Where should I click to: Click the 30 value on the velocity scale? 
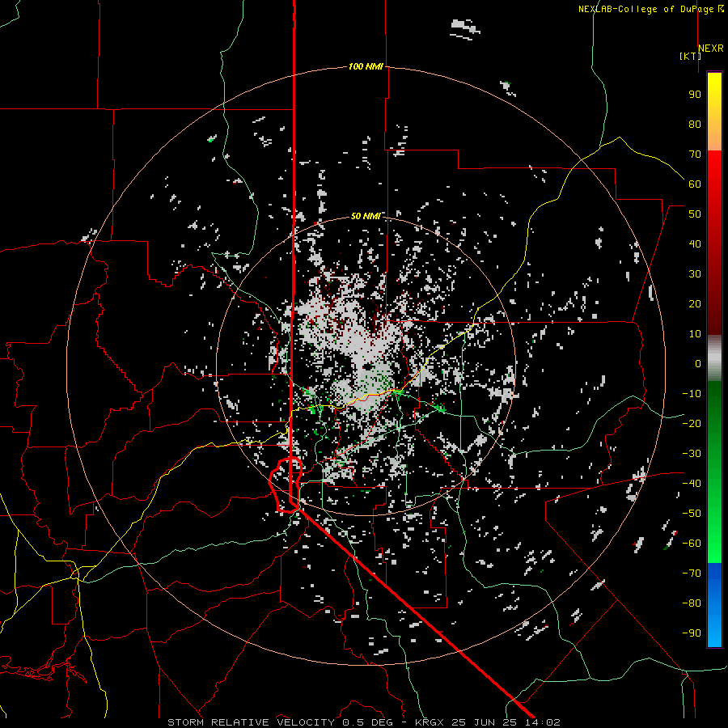[695, 274]
